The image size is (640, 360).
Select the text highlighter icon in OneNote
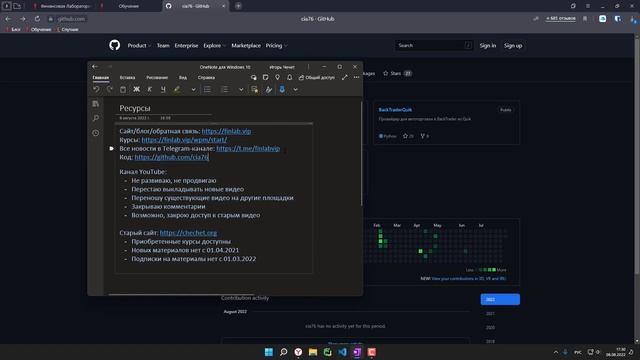[177, 89]
